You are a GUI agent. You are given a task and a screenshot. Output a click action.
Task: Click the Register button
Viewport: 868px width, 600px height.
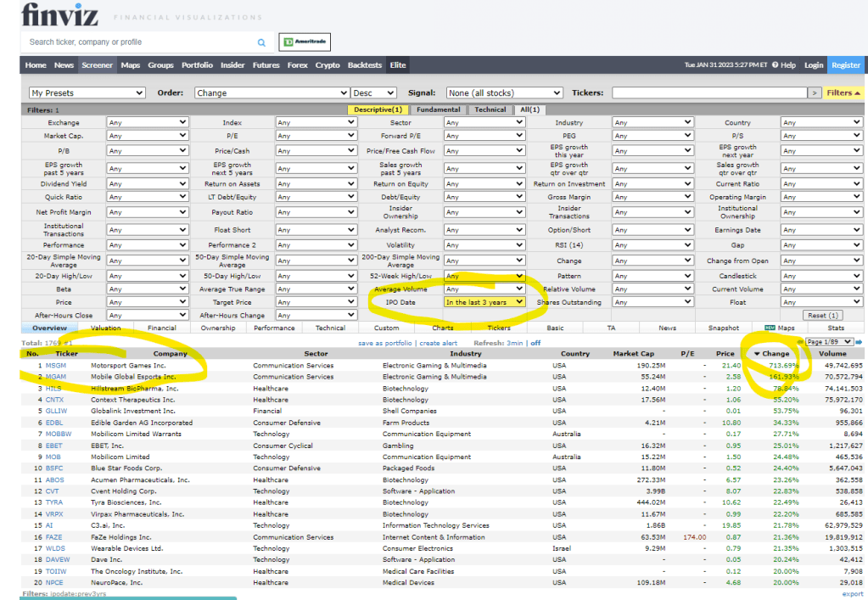[845, 65]
